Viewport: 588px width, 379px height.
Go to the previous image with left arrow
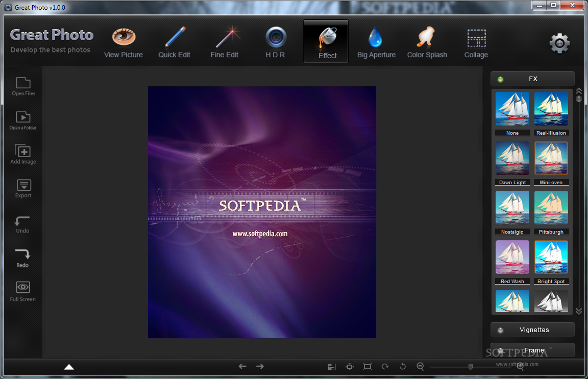coord(242,366)
